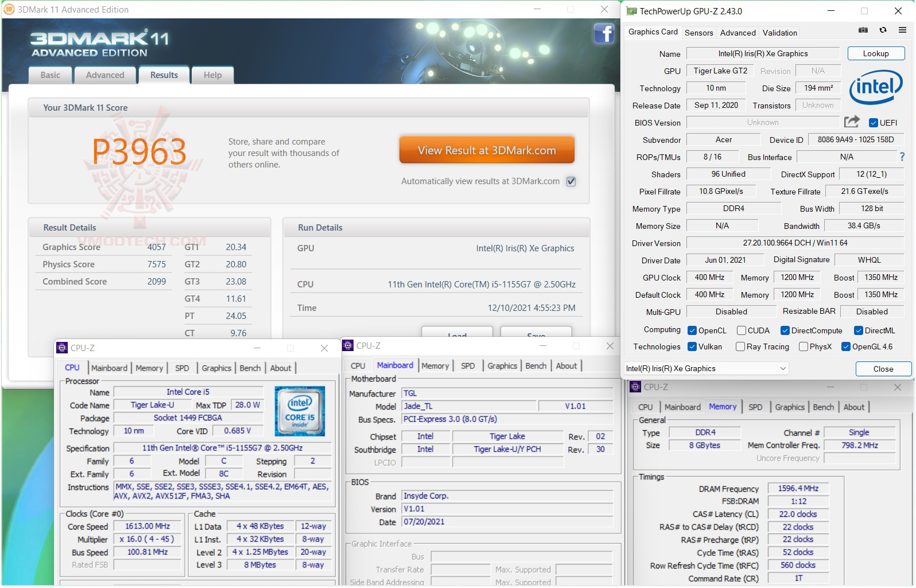
Task: Click the Subvendor value Acer
Action: 724,139
